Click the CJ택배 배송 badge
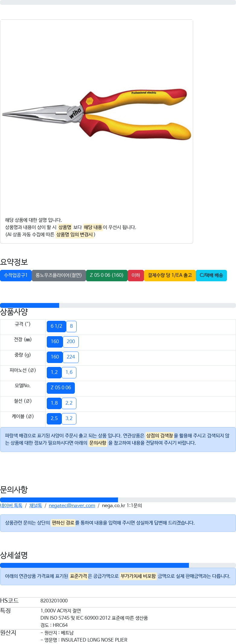 (x=211, y=275)
